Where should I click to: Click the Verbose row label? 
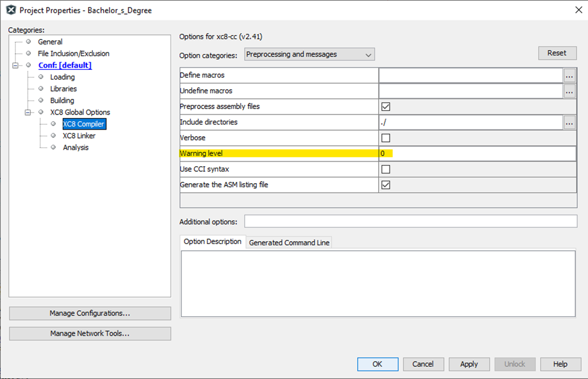(x=193, y=138)
